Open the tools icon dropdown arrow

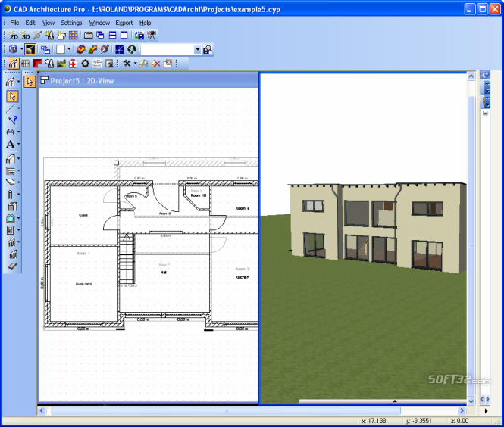(135, 64)
